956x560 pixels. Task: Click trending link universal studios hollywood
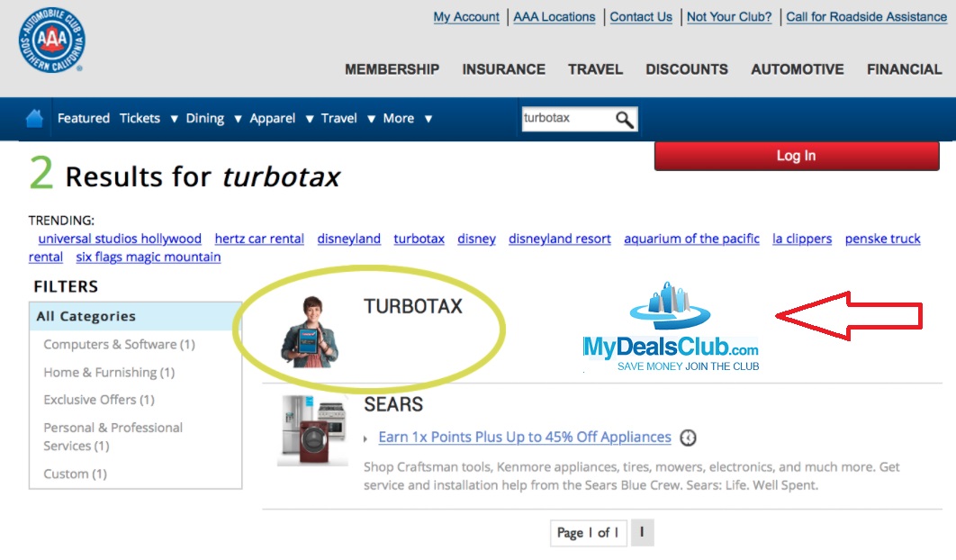coord(120,239)
